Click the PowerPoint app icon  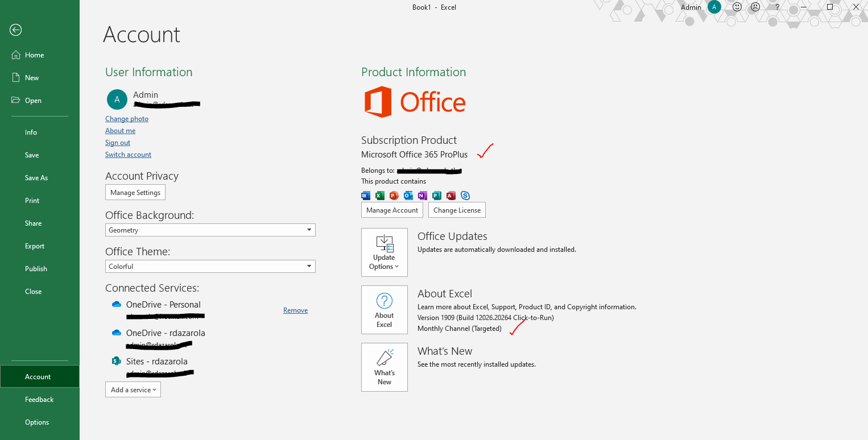pyautogui.click(x=394, y=196)
